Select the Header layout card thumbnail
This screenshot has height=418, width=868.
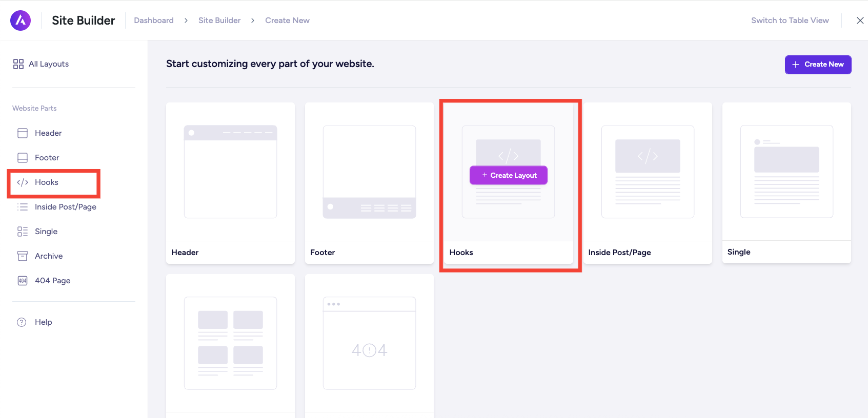point(230,172)
